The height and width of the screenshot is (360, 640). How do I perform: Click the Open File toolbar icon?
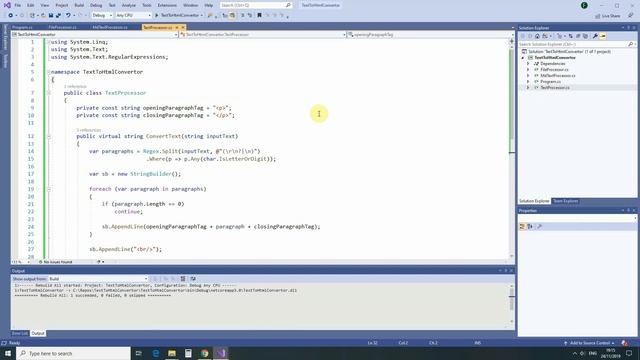pos(43,16)
